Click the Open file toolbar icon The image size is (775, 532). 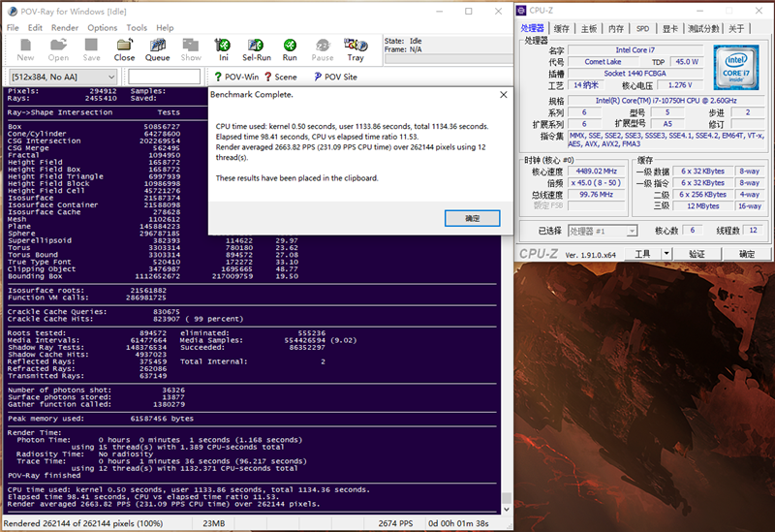(58, 50)
